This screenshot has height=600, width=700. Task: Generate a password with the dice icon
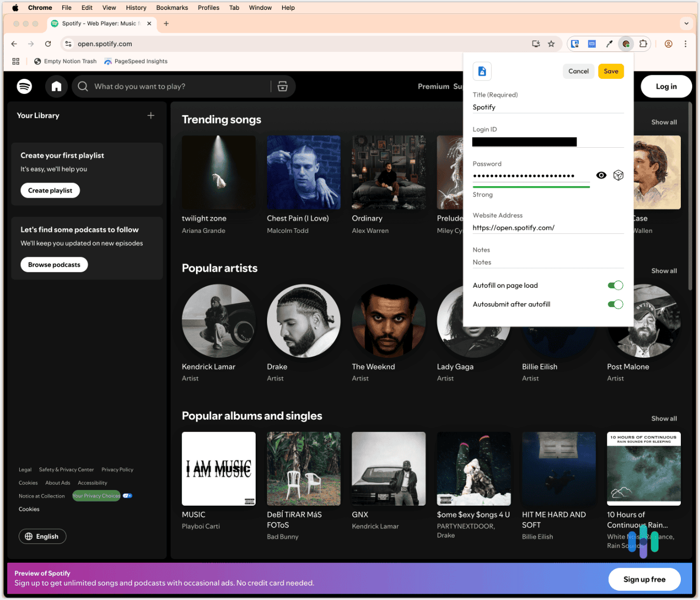click(x=618, y=175)
